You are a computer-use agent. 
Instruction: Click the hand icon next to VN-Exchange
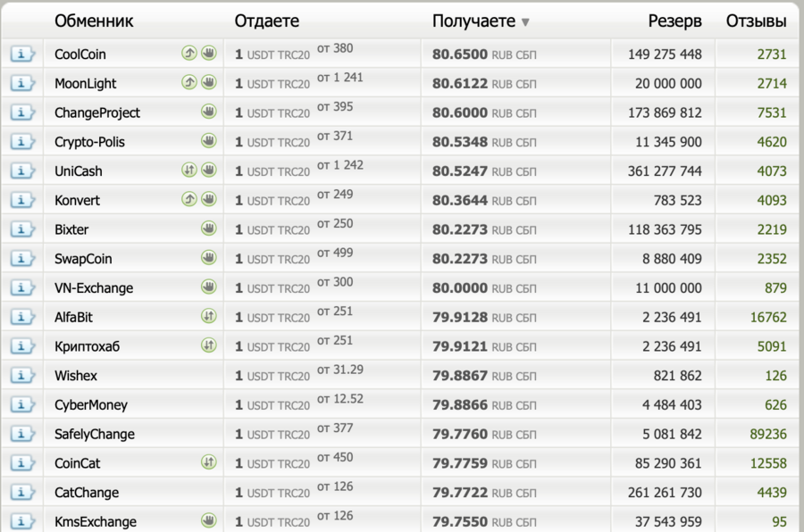pyautogui.click(x=208, y=287)
